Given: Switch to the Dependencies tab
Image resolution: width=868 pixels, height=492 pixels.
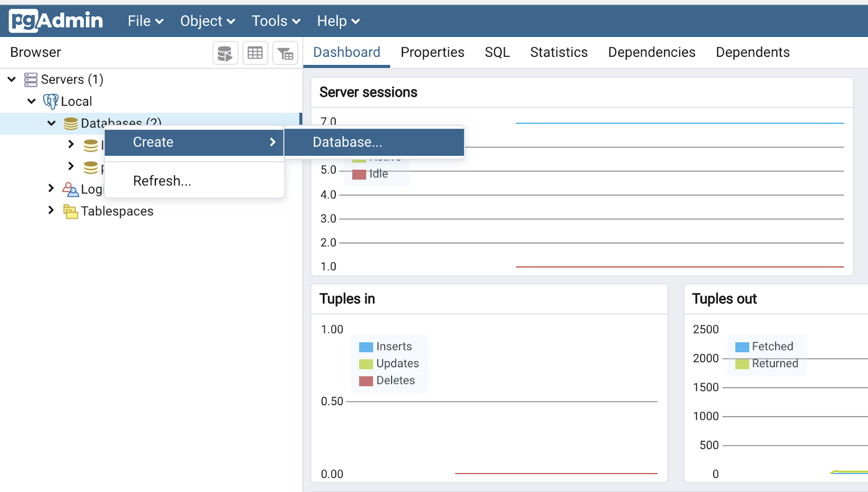Looking at the screenshot, I should (652, 52).
